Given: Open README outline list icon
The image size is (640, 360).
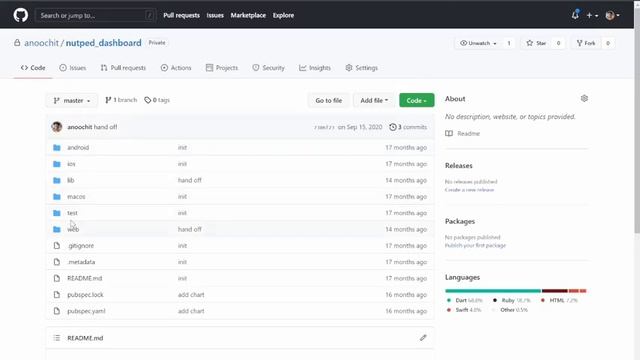Looking at the screenshot, I should (57, 338).
